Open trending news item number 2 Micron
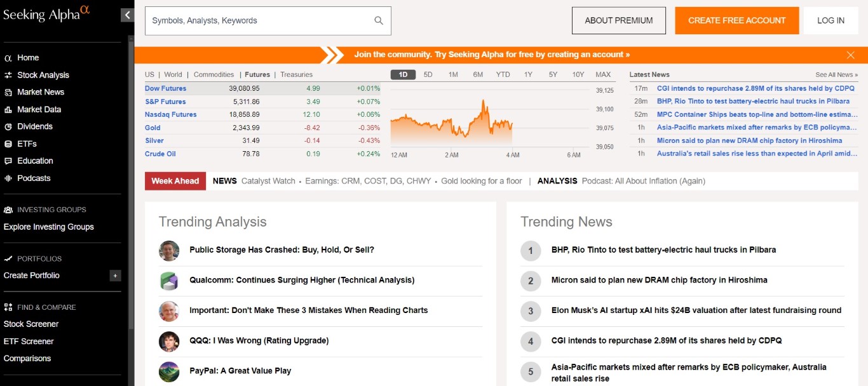The height and width of the screenshot is (386, 868). point(660,280)
